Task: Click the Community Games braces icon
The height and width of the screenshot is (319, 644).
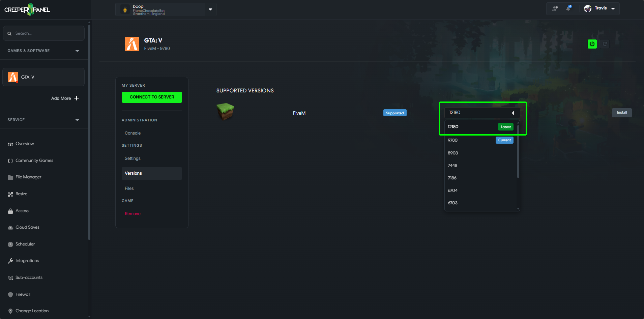Action: [x=10, y=161]
